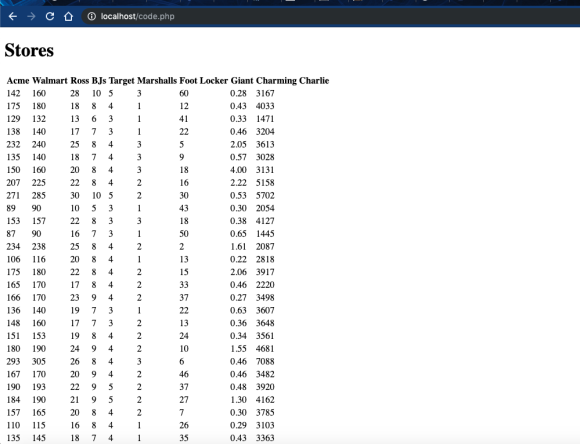The height and width of the screenshot is (444, 580).
Task: Click the Giant cell showing 4.00
Action: 238,170
